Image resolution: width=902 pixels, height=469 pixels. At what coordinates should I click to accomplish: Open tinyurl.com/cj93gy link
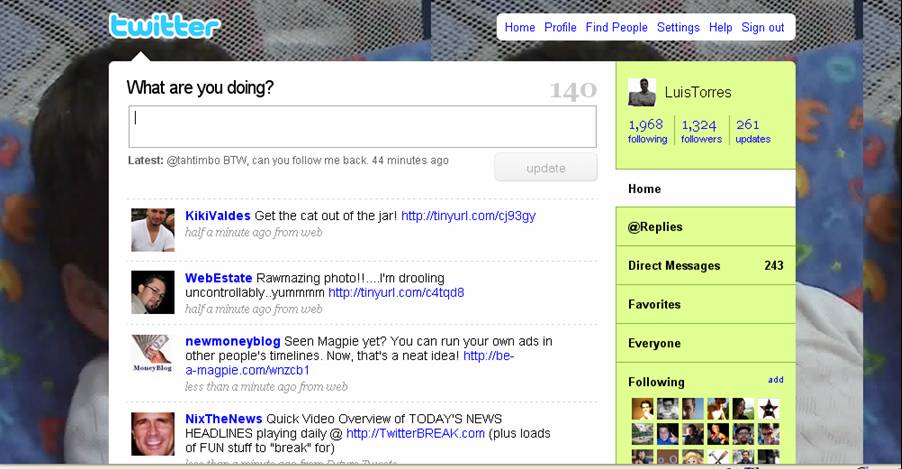click(468, 216)
